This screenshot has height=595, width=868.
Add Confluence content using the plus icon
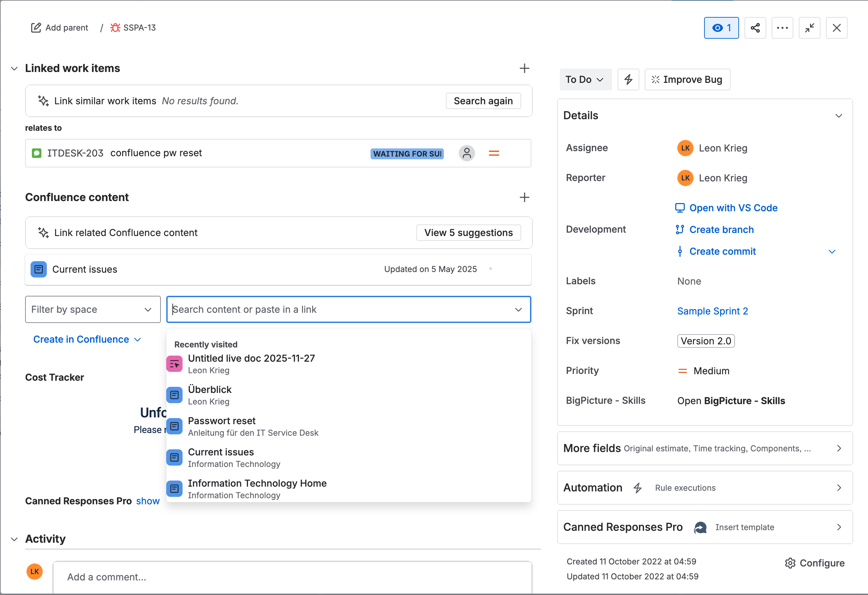click(524, 197)
